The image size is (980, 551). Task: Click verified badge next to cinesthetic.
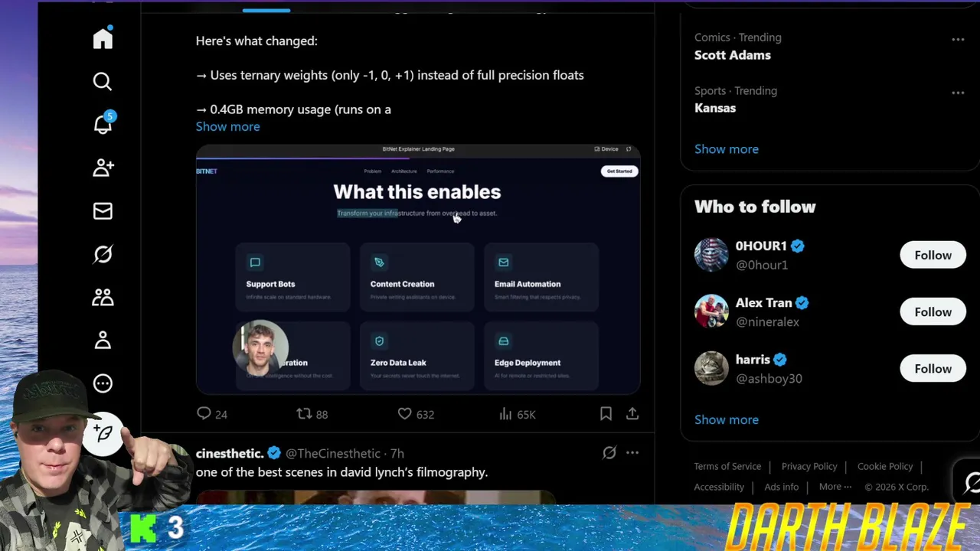tap(274, 453)
